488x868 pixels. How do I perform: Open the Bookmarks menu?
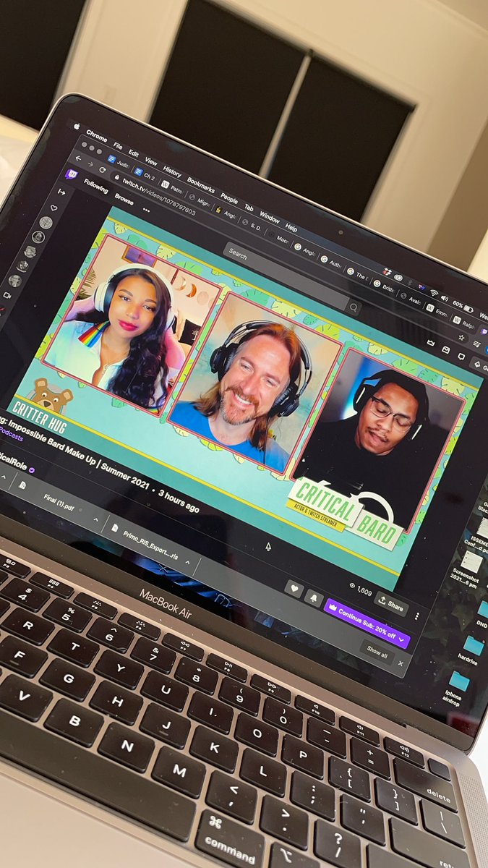coord(201,184)
